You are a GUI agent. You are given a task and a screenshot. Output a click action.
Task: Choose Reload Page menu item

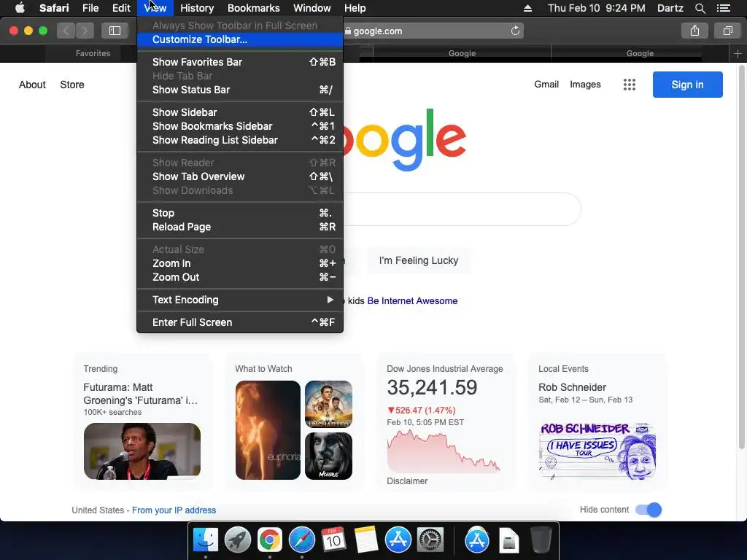tap(240, 227)
